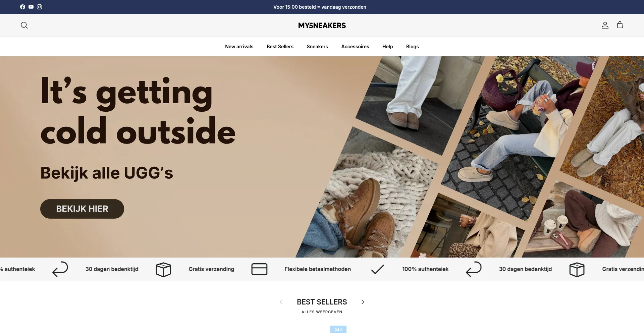
Task: Open the Help menu item
Action: [x=387, y=47]
